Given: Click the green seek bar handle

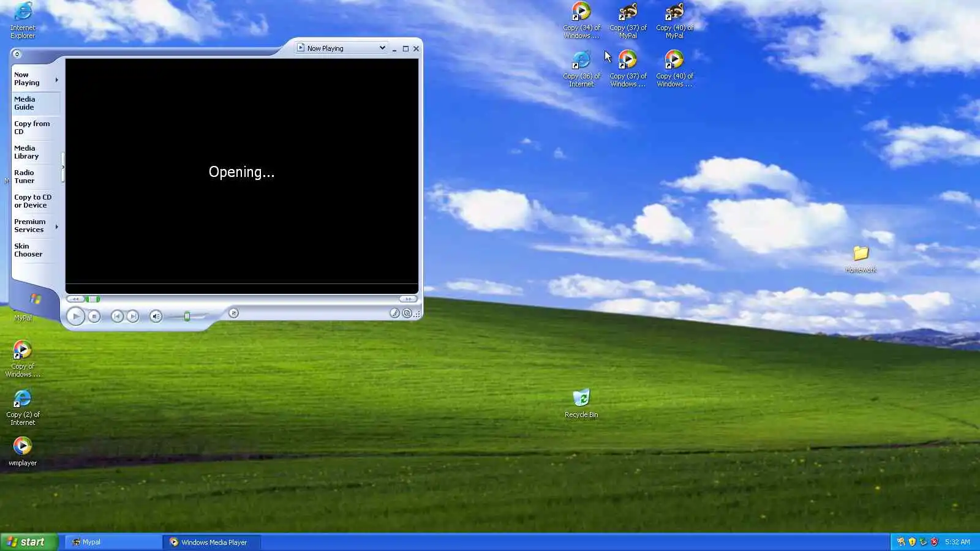Looking at the screenshot, I should 92,299.
